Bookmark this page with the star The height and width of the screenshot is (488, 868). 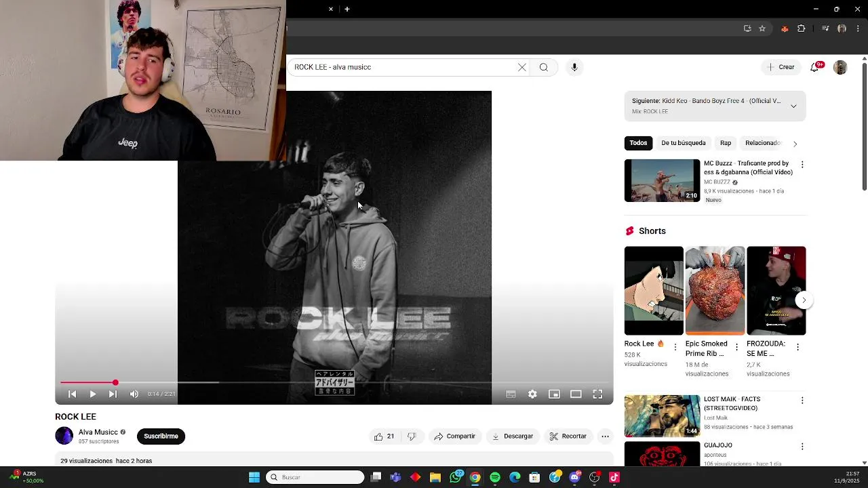click(x=762, y=28)
